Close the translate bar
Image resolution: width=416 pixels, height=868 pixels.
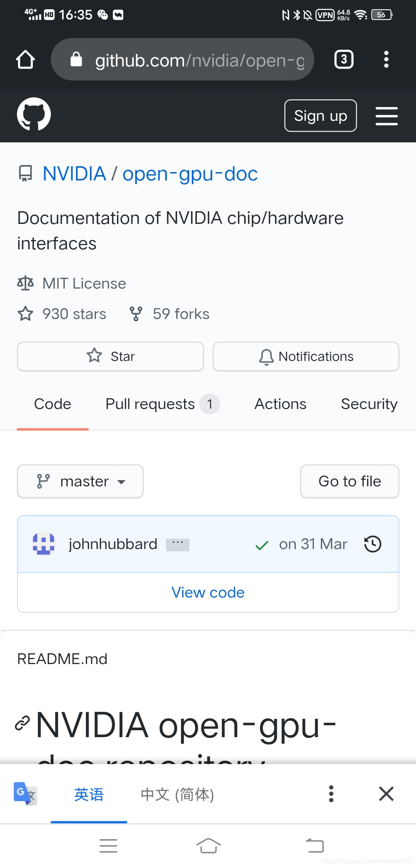coord(386,794)
